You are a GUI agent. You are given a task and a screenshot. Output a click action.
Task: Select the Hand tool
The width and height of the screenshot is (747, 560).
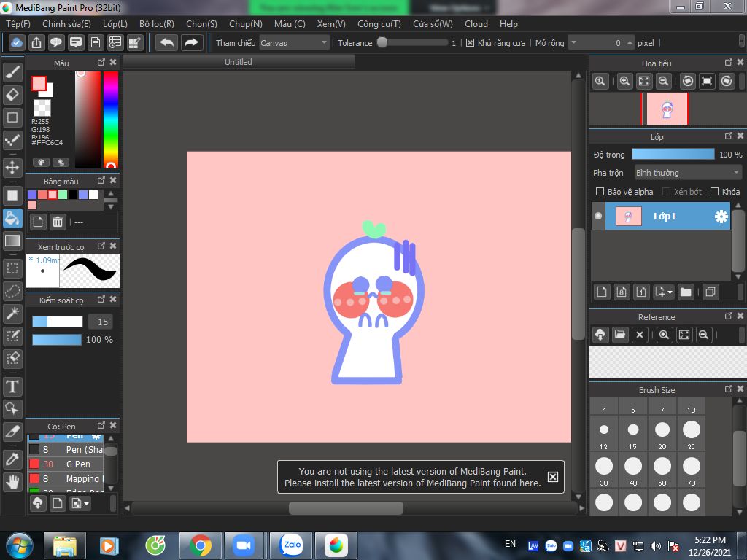coord(12,482)
